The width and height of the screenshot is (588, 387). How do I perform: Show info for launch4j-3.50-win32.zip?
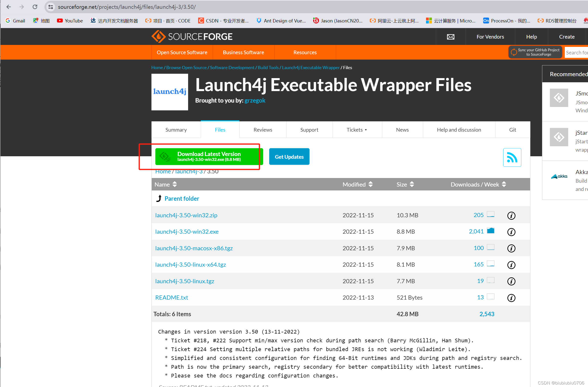(511, 215)
